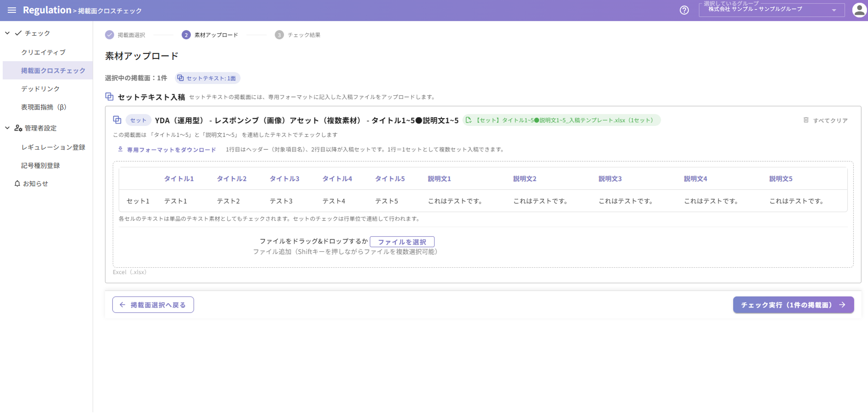Screen dimensions: 868x413
Task: Click the bell icon beside お知らせ
Action: pos(17,184)
